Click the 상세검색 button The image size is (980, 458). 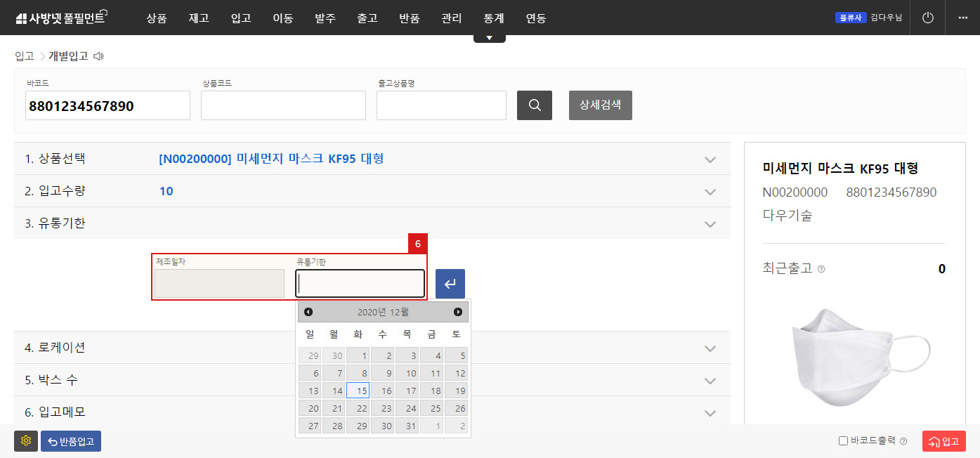[600, 105]
